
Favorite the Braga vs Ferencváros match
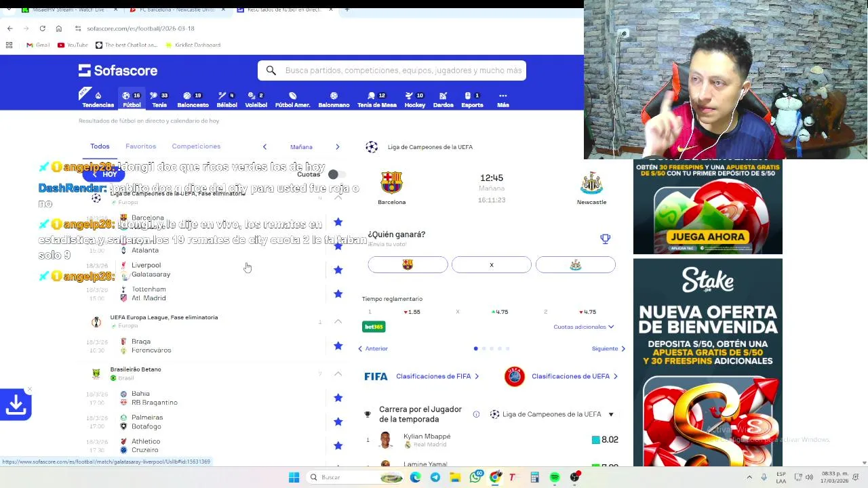click(338, 346)
